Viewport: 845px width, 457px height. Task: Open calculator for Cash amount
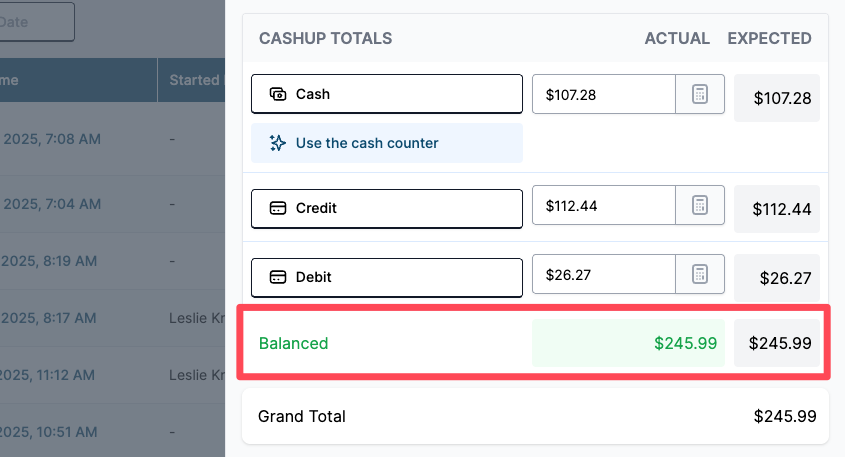699,94
